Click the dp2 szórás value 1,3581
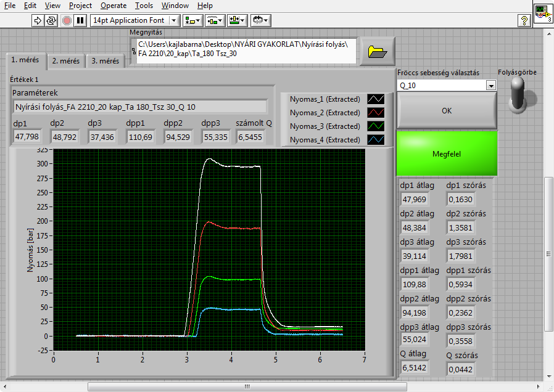 (460, 227)
